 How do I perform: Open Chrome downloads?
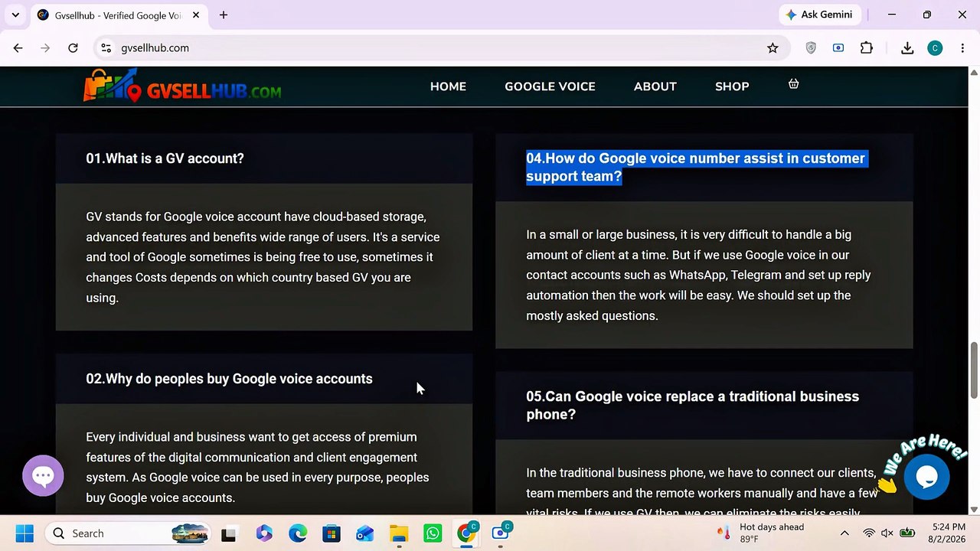coord(907,47)
